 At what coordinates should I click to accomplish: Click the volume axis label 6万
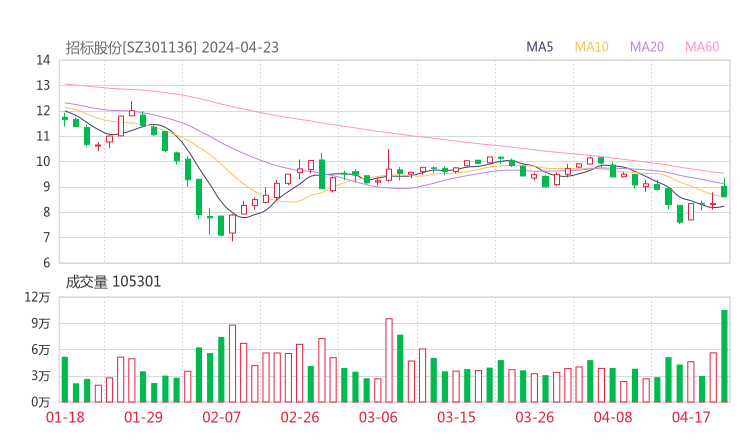[41, 350]
